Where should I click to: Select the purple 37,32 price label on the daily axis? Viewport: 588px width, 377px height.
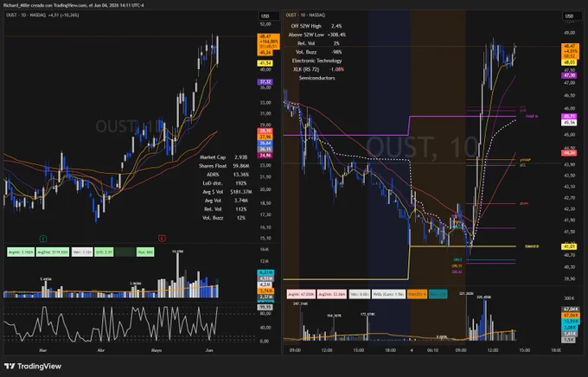click(265, 82)
